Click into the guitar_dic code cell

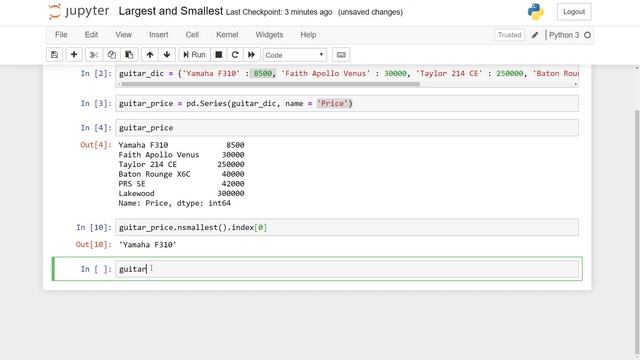[347, 73]
